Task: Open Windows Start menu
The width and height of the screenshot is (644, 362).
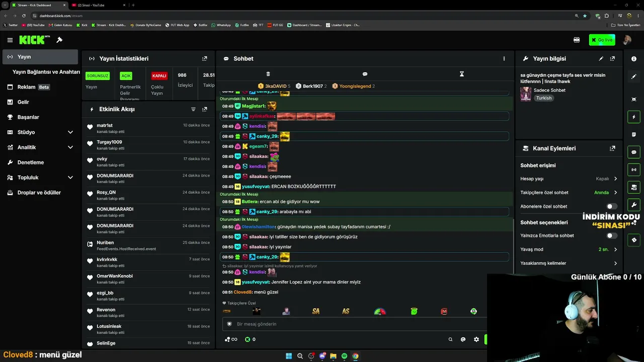Action: [289, 356]
